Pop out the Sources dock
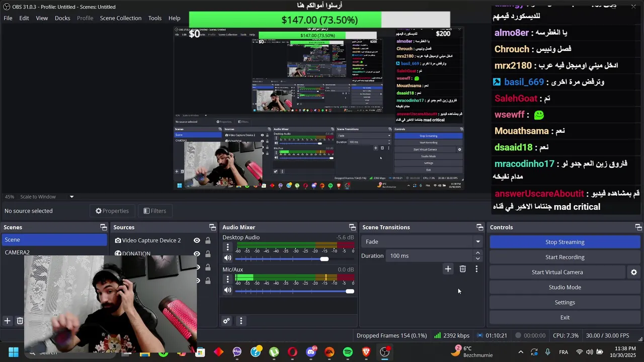644x362 pixels. [212, 227]
